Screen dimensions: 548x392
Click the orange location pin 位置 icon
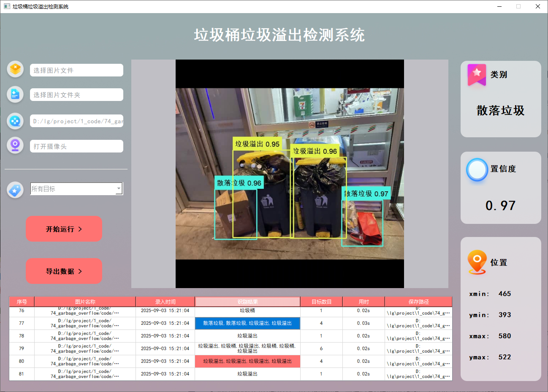click(477, 262)
